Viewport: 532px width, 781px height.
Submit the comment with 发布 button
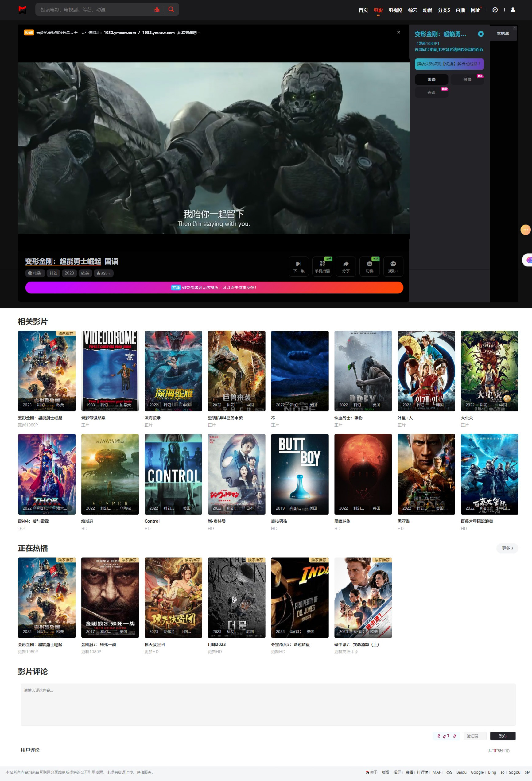pos(503,736)
